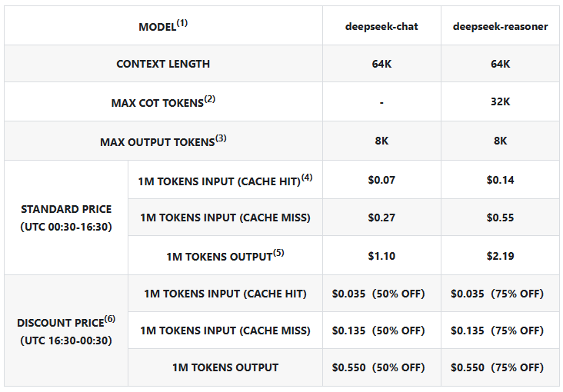Select the MODEL header cell
This screenshot has width=563, height=392.
coord(163,26)
